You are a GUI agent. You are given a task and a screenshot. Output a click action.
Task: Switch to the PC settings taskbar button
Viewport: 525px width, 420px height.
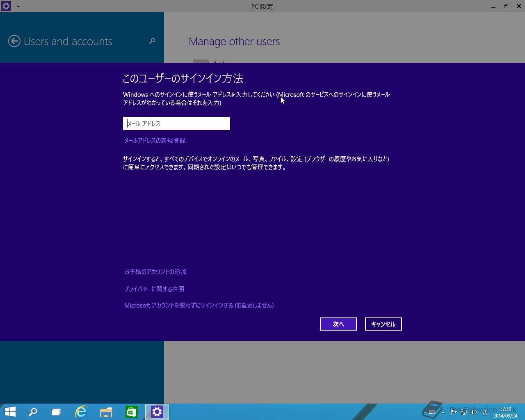tap(157, 412)
